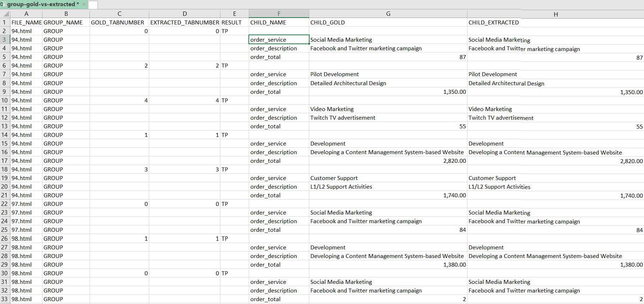This screenshot has height=304, width=644.
Task: Select column A header
Action: coord(26,14)
